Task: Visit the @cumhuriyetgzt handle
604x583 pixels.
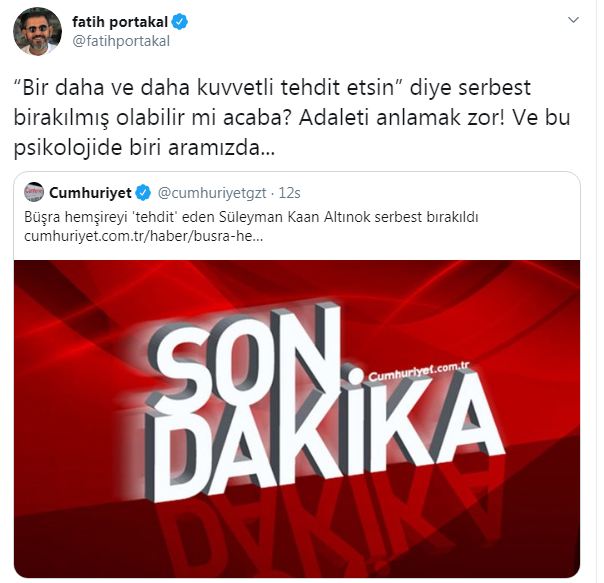Action: point(212,193)
